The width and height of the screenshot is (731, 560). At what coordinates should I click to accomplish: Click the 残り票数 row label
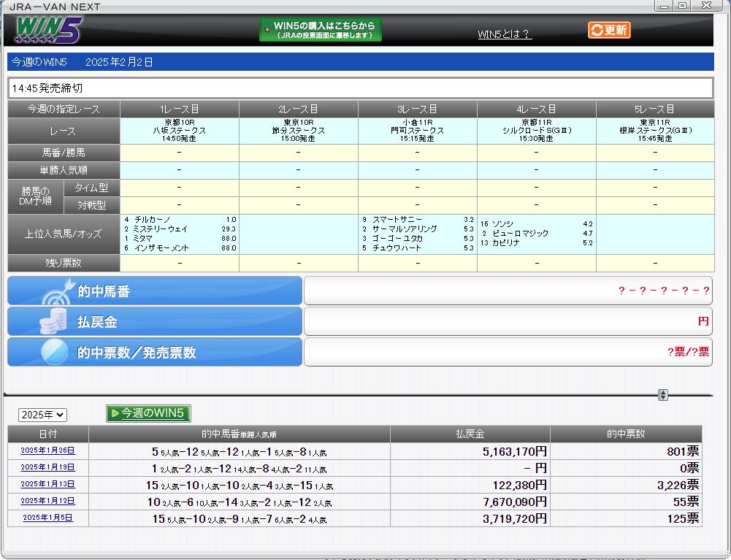64,263
